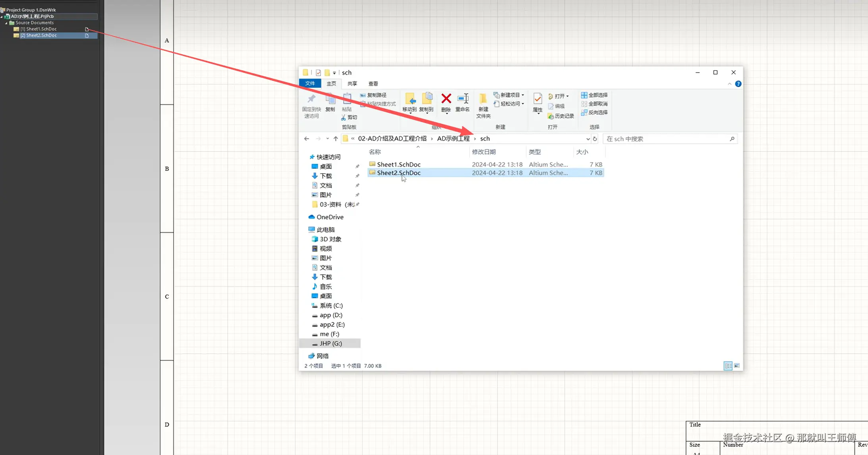Open recent locations dropdown arrow
This screenshot has height=455, width=868.
click(x=327, y=139)
